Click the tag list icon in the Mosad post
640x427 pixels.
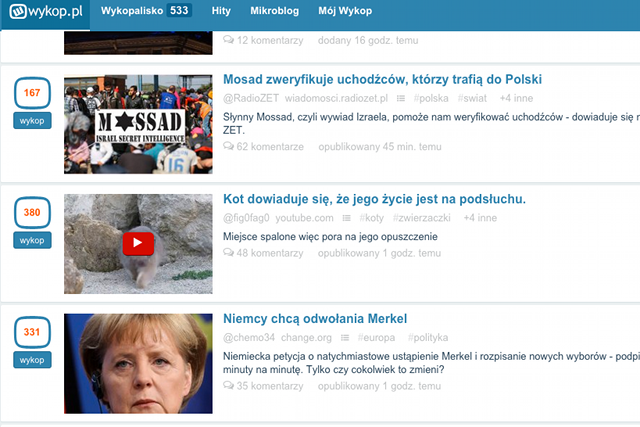tap(401, 99)
